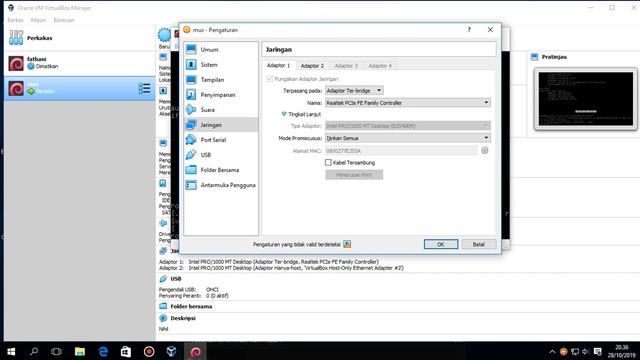The width and height of the screenshot is (640, 360).
Task: Open the Mesin menu
Action: pyautogui.click(x=39, y=20)
